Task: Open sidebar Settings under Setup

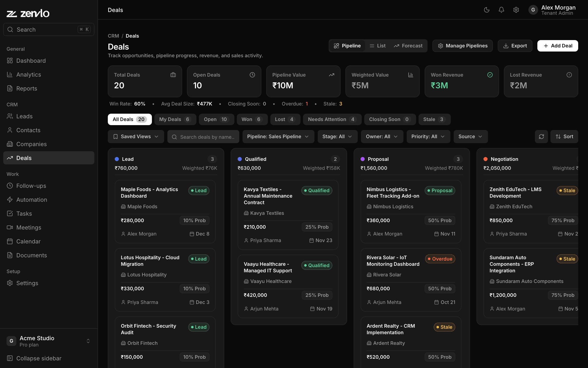Action: [x=49, y=283]
